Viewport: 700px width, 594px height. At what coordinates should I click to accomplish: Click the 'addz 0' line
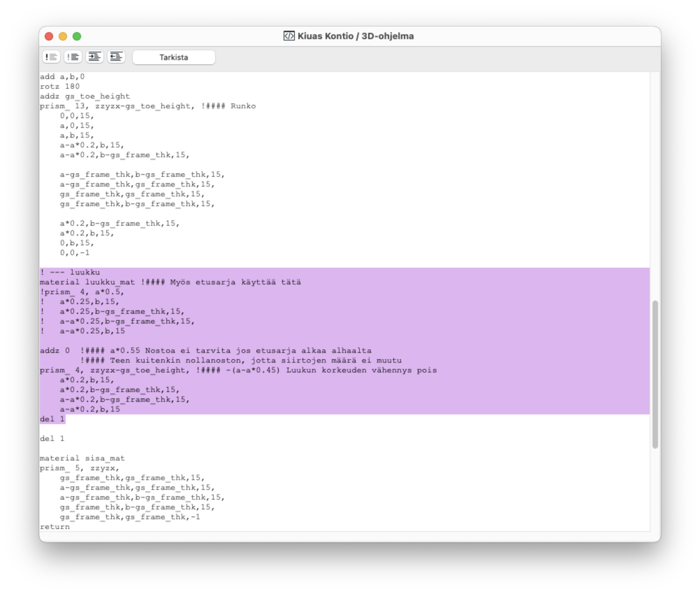point(206,350)
